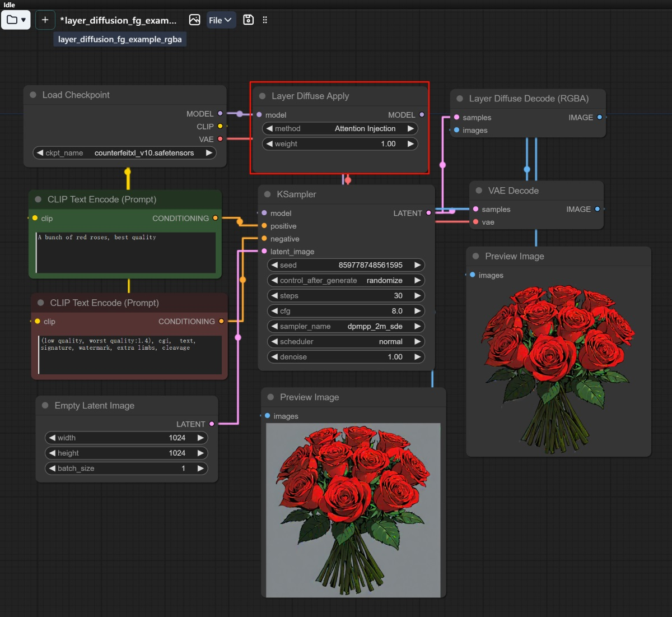Click the save disk icon in toolbar
Image resolution: width=672 pixels, height=617 pixels.
coord(249,20)
